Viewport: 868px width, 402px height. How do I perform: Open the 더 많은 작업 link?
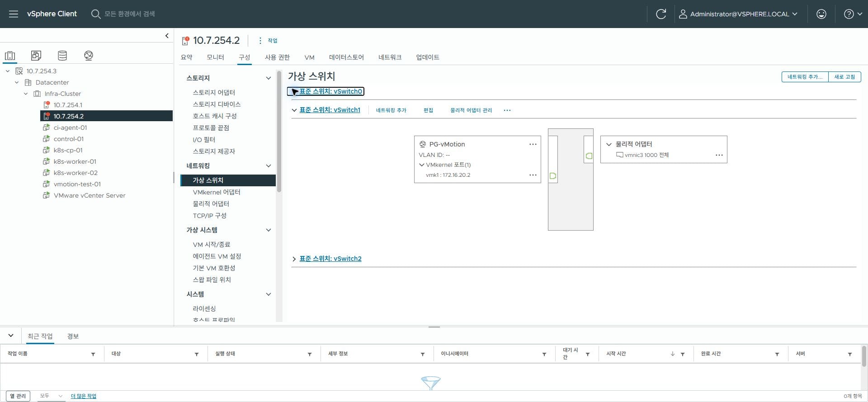pyautogui.click(x=84, y=396)
